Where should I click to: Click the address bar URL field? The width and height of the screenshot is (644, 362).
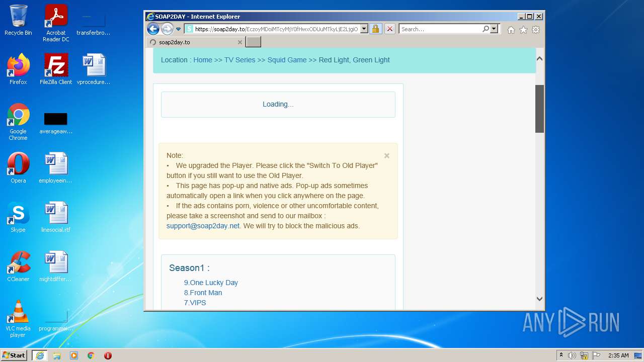click(276, 29)
